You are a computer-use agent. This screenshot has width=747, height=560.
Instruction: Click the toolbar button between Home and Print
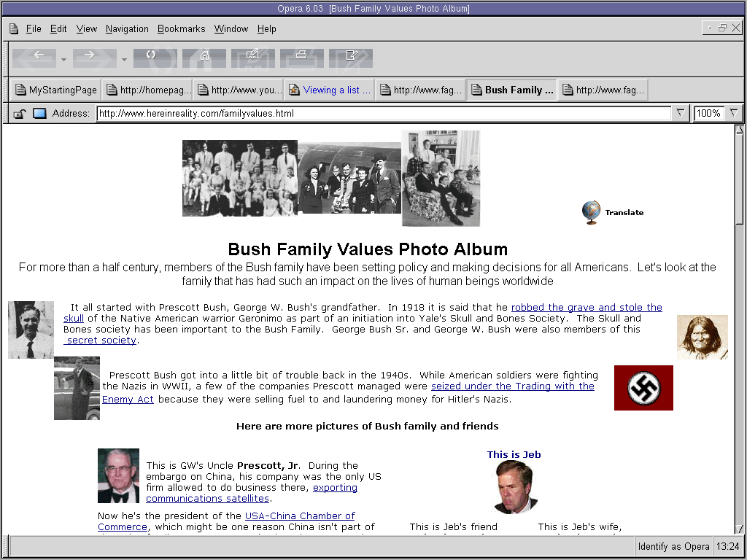253,58
